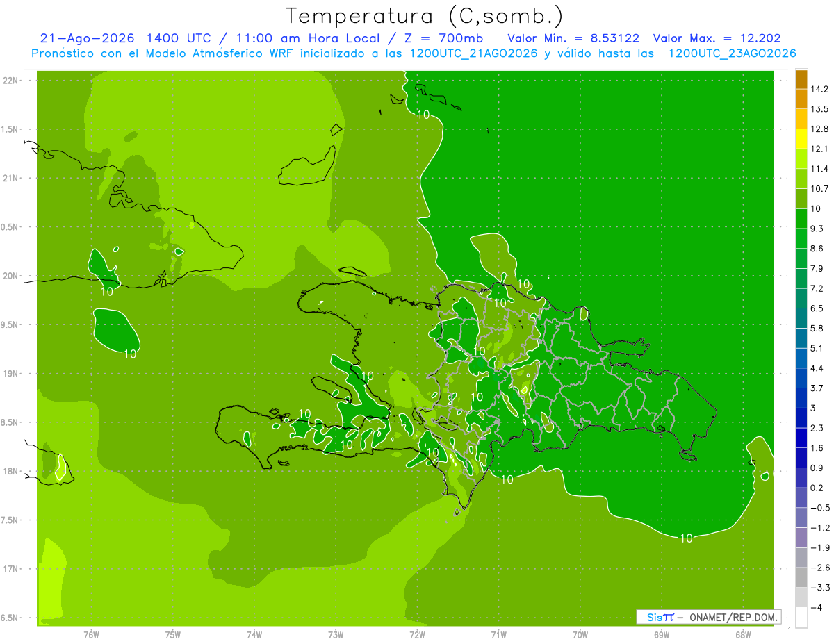Viewport: 834px width, 644px height.
Task: Click the legend swatch between 11.4 and 12.1
Action: click(801, 159)
